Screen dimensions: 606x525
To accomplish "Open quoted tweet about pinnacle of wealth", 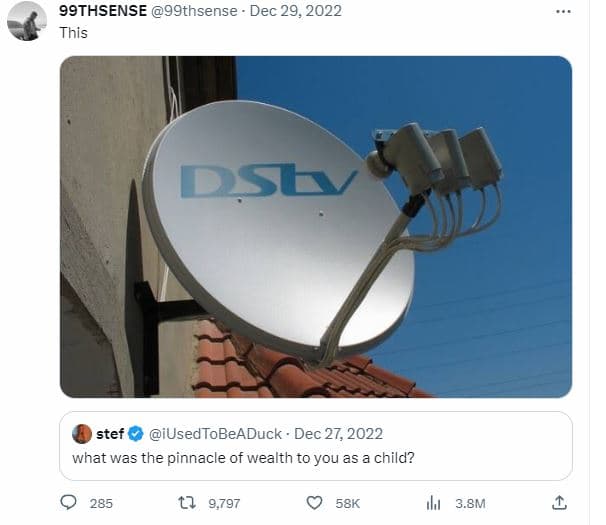I will coord(316,446).
